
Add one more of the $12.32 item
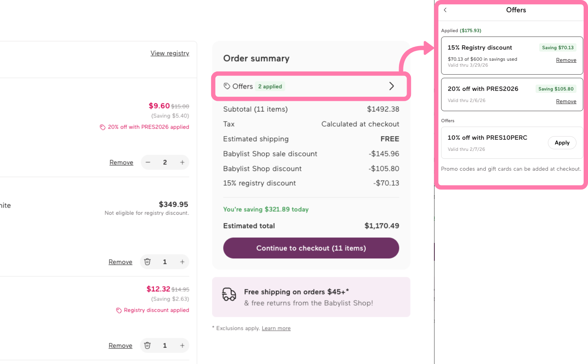pyautogui.click(x=182, y=346)
